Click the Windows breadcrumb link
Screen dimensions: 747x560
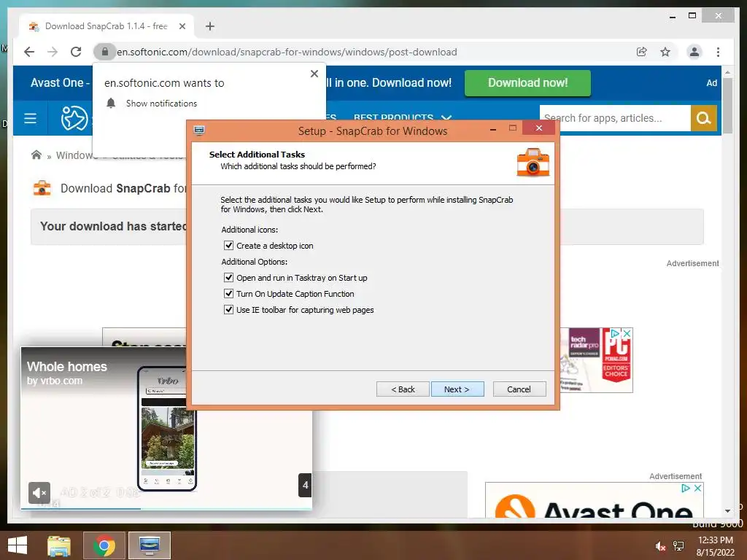[x=76, y=155]
